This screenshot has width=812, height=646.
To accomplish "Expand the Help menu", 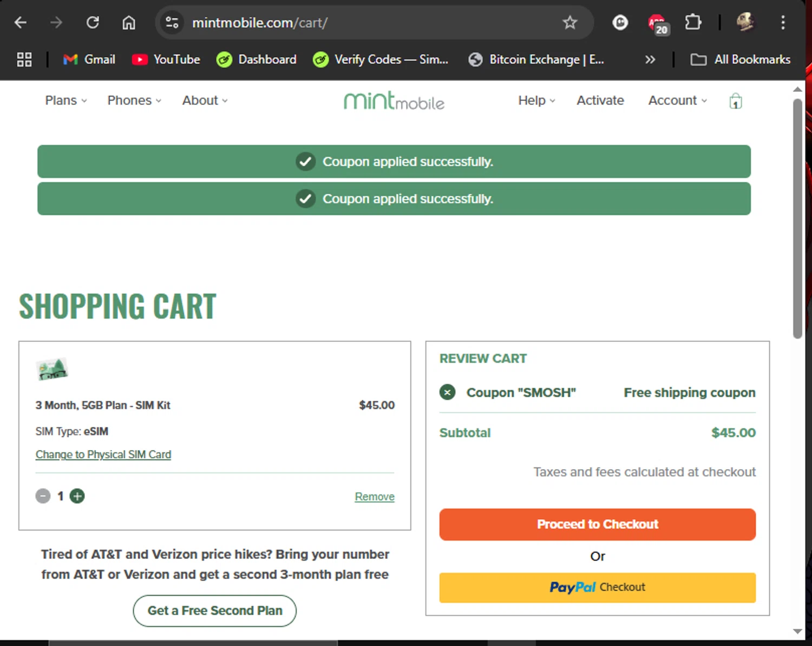I will [x=536, y=101].
